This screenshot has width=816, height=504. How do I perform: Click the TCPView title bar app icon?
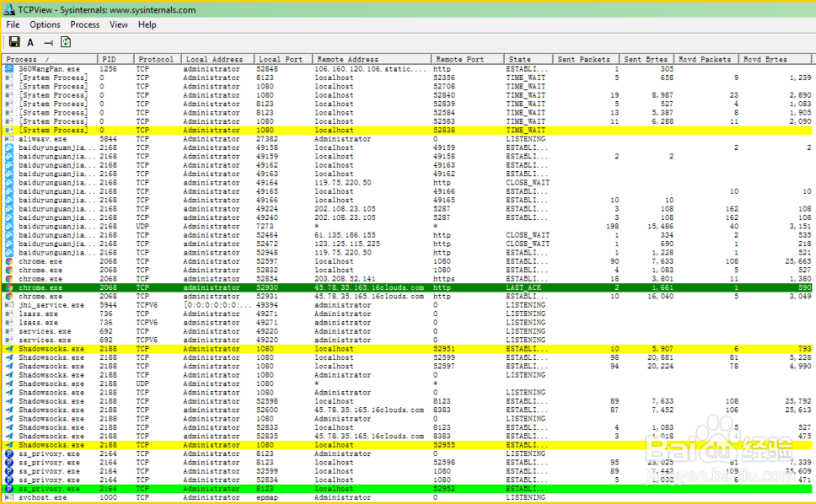8,9
